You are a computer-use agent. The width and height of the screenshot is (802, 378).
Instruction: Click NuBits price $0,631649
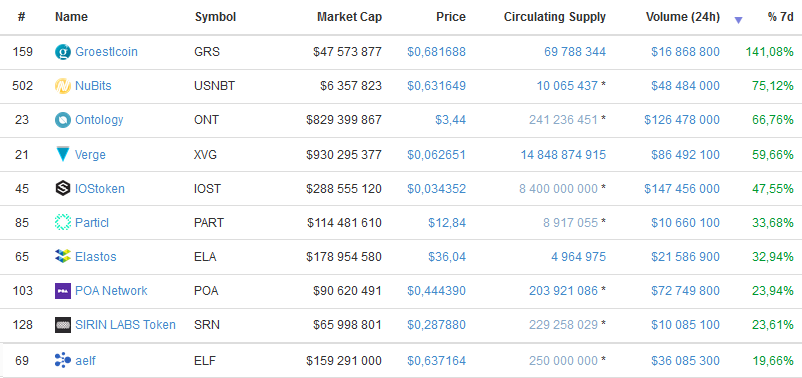click(436, 86)
